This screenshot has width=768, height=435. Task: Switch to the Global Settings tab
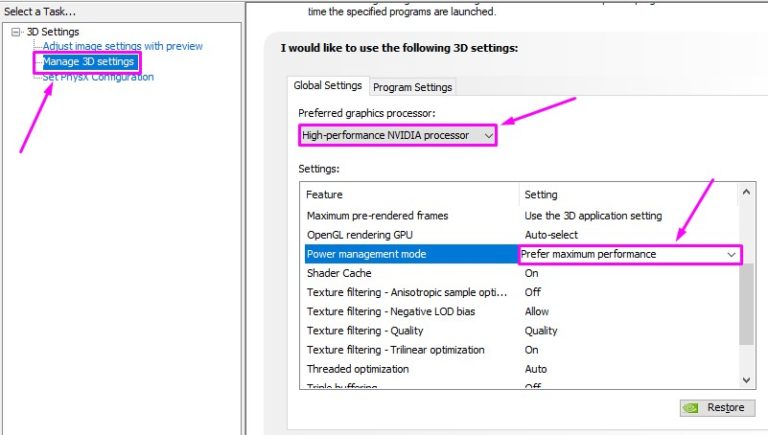[327, 86]
